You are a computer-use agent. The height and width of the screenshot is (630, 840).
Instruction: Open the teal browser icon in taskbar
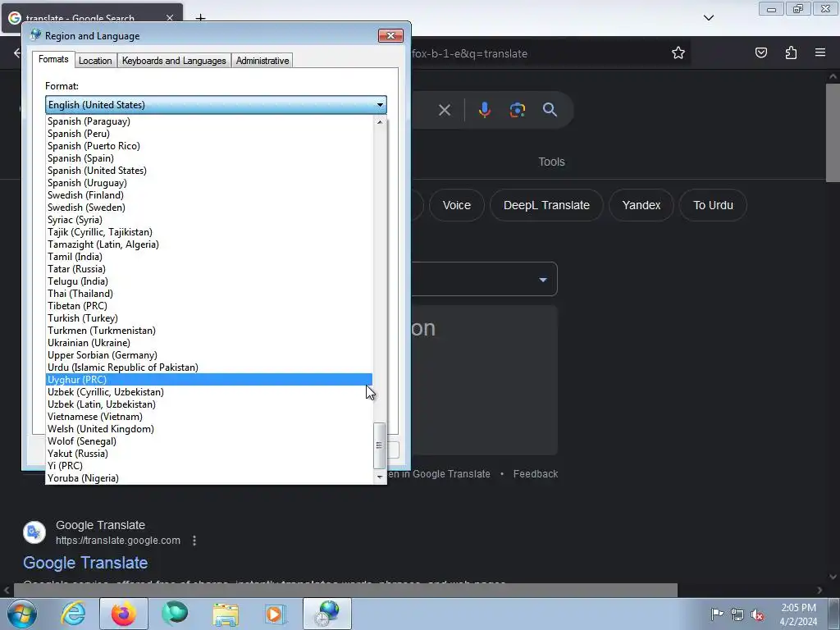[175, 614]
